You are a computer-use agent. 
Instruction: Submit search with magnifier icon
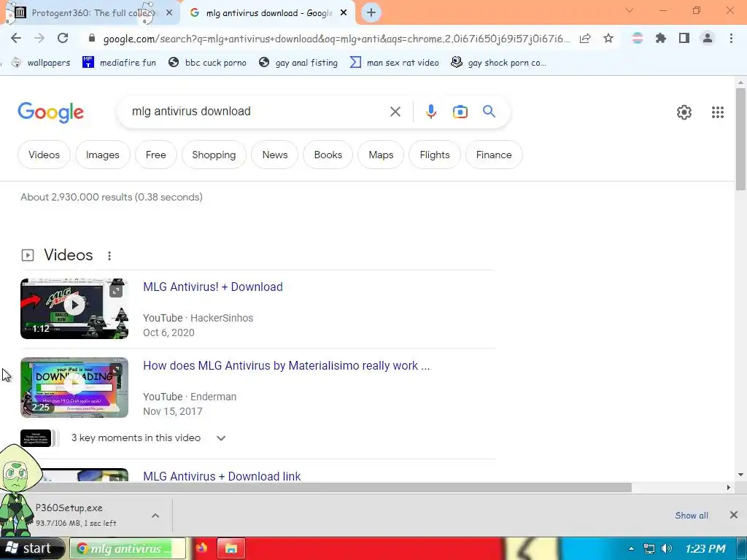point(489,112)
